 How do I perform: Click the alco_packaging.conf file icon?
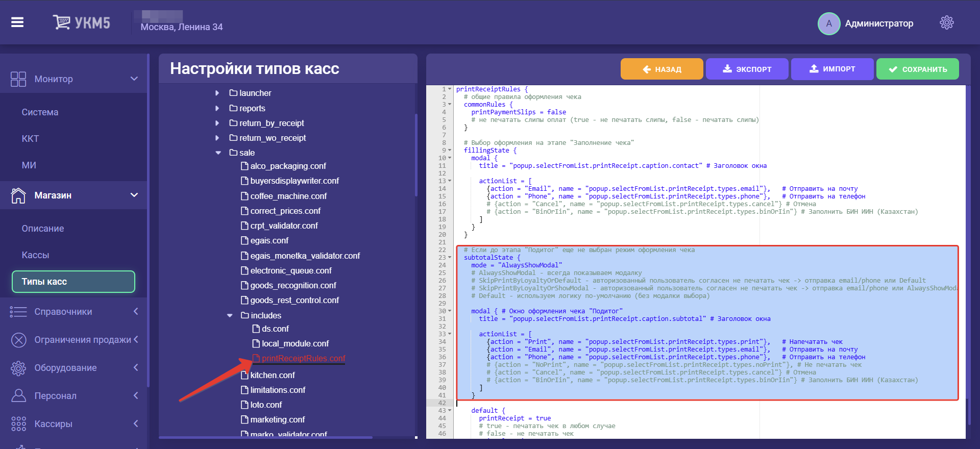pyautogui.click(x=244, y=166)
